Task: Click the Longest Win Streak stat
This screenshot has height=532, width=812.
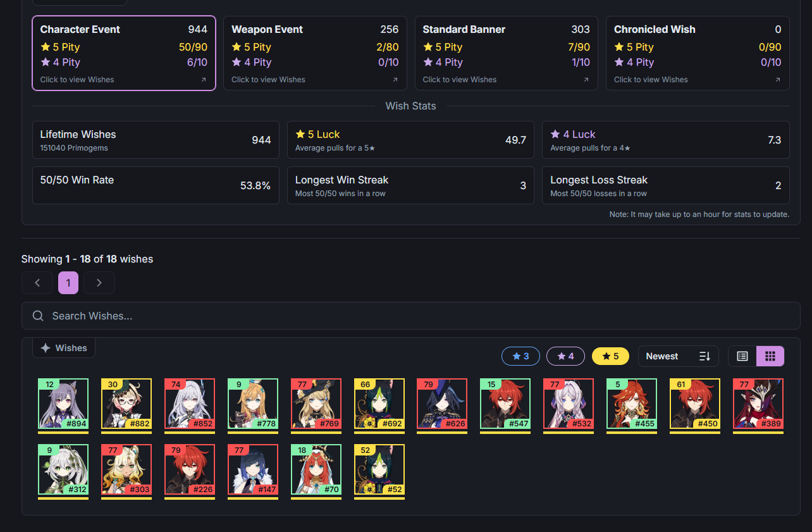Action: click(410, 185)
